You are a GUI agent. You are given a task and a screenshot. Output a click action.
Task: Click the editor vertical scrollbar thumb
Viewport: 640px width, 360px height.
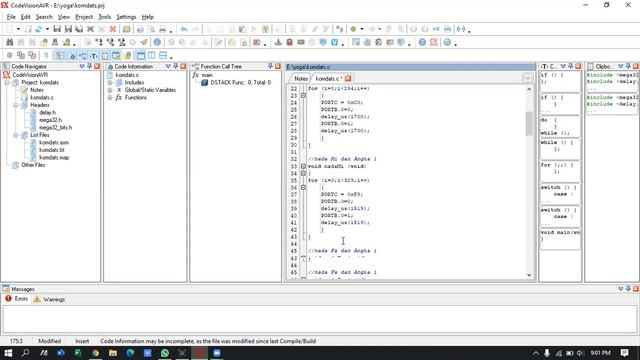tap(529, 123)
